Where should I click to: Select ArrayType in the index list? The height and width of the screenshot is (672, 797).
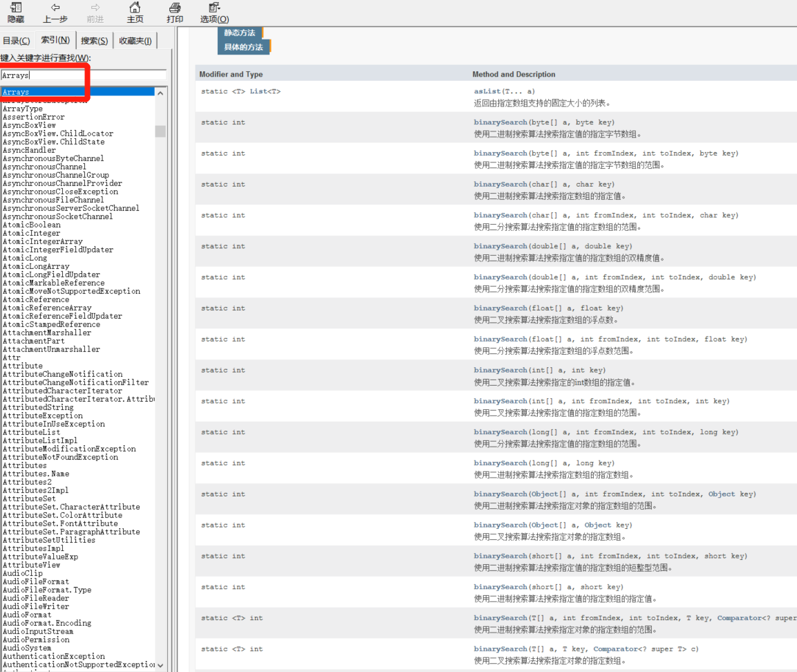23,109
